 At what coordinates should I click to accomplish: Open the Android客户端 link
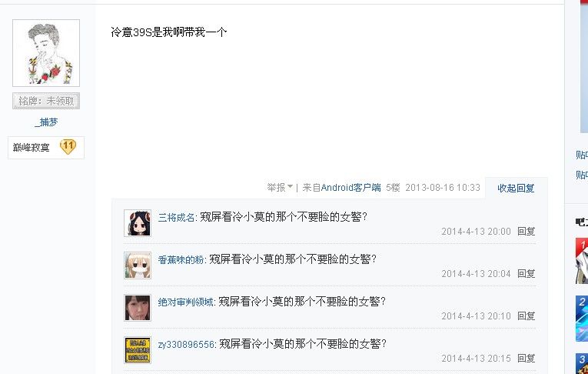click(x=350, y=187)
